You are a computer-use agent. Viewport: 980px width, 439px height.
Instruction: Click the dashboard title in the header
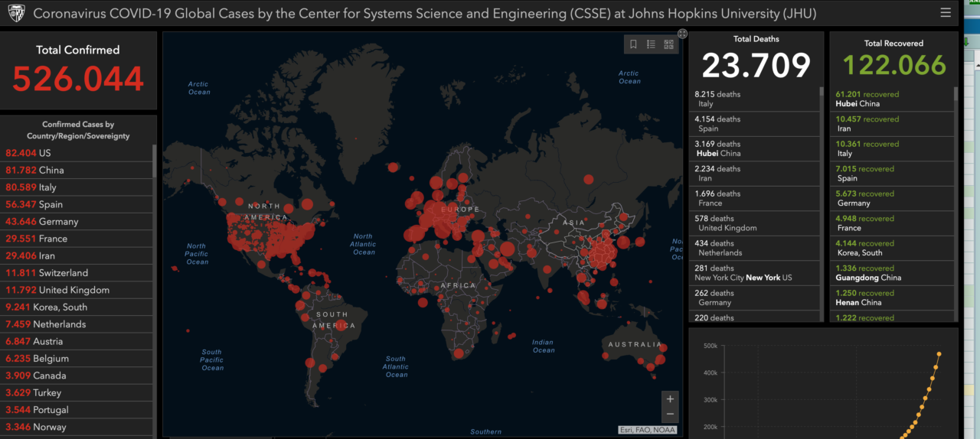pyautogui.click(x=424, y=14)
